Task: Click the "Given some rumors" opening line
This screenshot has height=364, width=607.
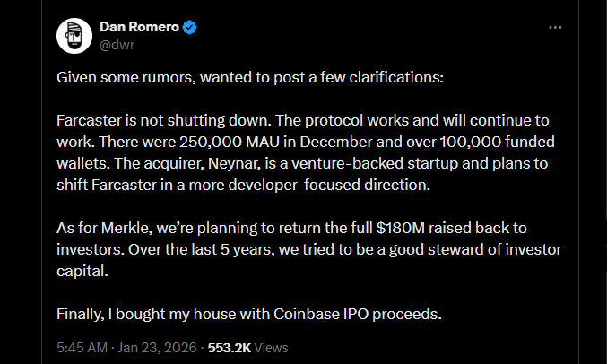Action: click(143, 78)
